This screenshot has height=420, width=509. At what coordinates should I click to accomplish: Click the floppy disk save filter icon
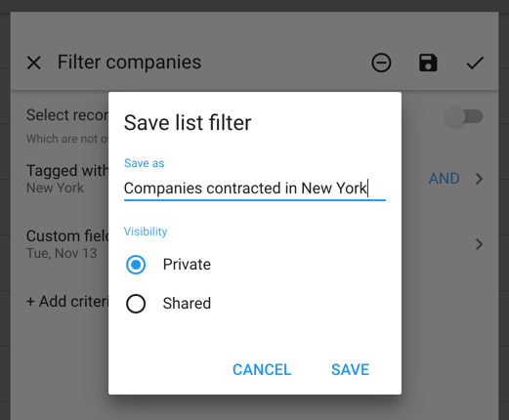pos(428,63)
